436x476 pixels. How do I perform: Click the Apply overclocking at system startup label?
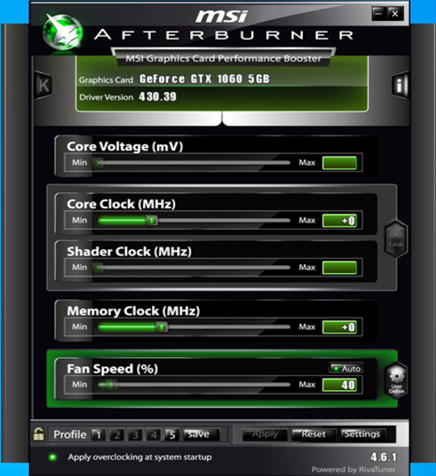pyautogui.click(x=140, y=457)
